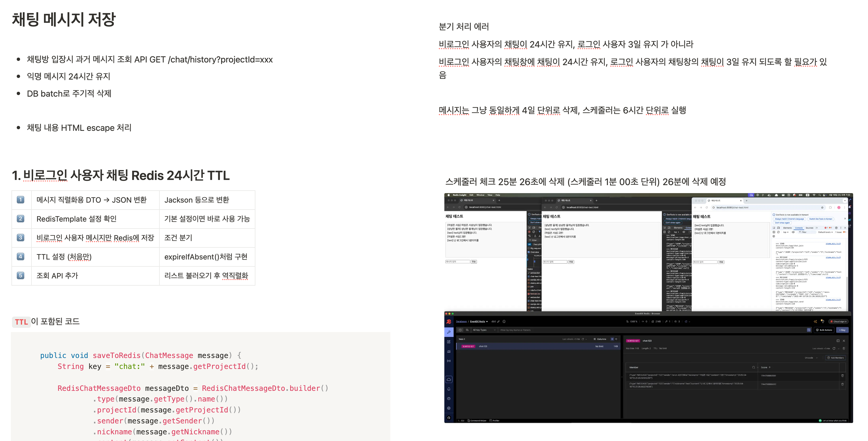Click the database info icon beside db0
The width and height of the screenshot is (868, 441).
(x=504, y=322)
